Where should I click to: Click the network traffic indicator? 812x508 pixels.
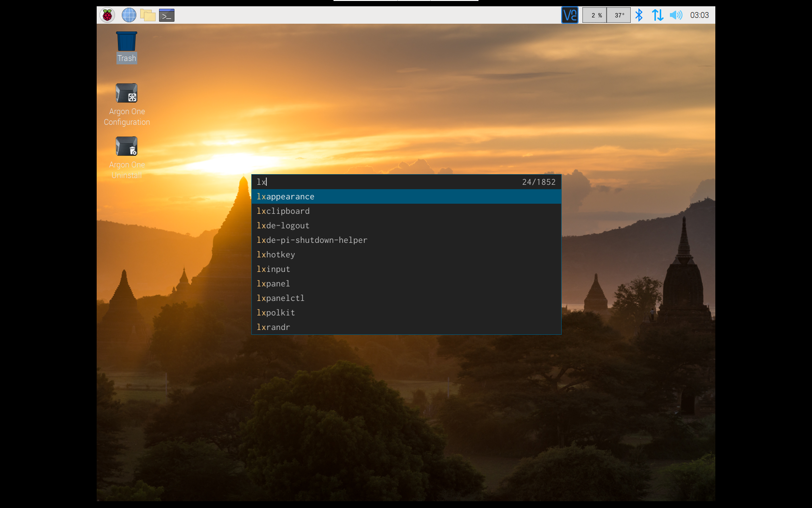pos(657,15)
